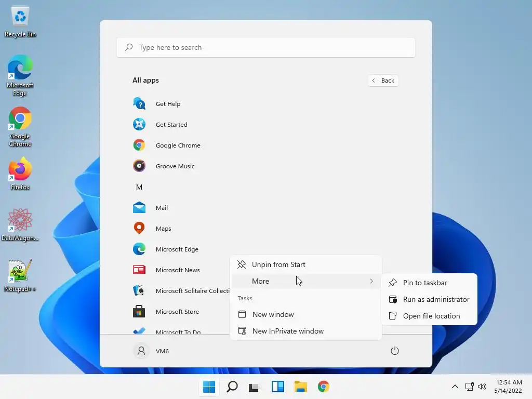Open File Explorer from the taskbar
Image resolution: width=532 pixels, height=399 pixels.
(x=301, y=387)
